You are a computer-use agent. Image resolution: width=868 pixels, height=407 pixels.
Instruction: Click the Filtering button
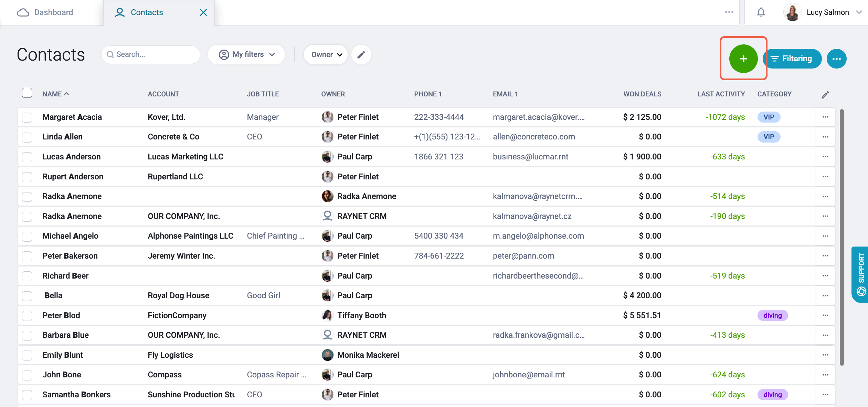(793, 59)
